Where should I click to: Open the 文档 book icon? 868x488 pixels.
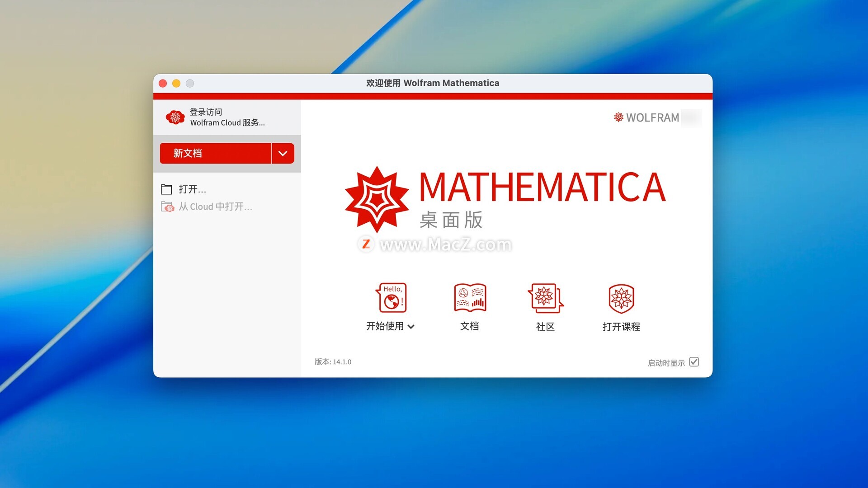point(470,298)
